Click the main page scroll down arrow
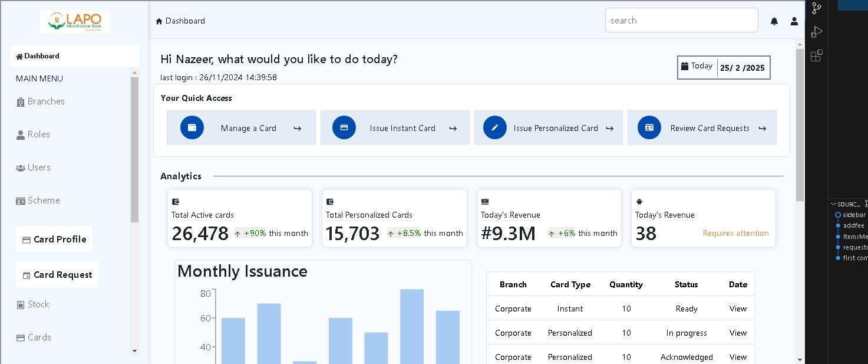The image size is (868, 364). coord(800,359)
